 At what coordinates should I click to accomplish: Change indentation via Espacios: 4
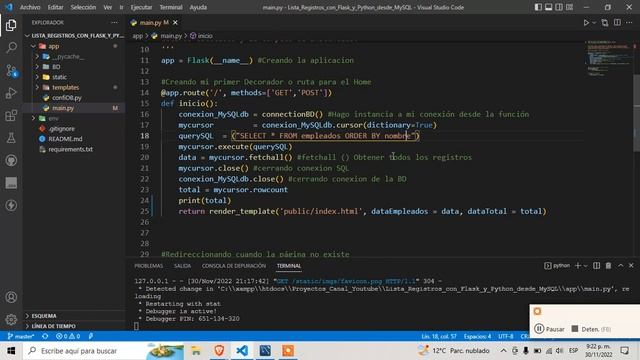click(477, 336)
